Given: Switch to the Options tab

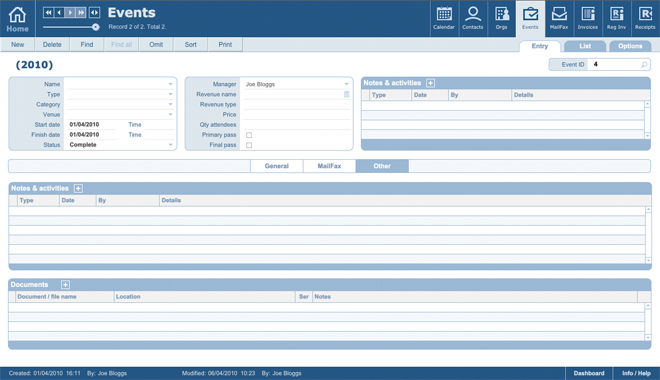Looking at the screenshot, I should [630, 46].
